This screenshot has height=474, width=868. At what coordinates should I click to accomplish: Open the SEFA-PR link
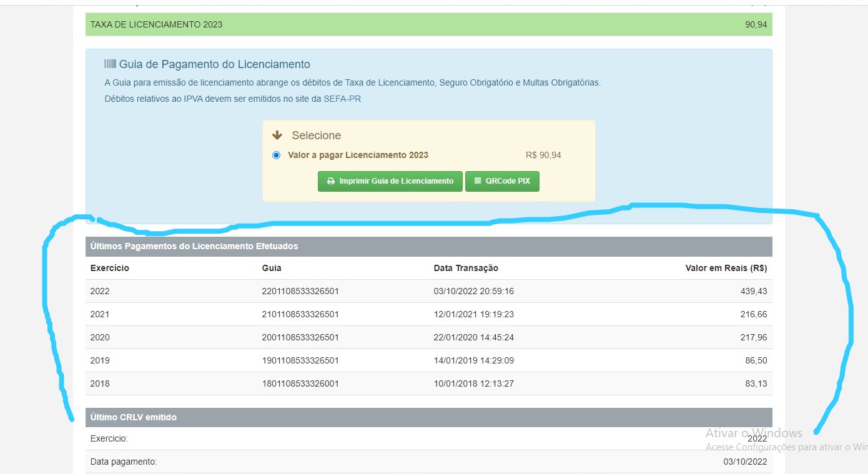(x=342, y=99)
